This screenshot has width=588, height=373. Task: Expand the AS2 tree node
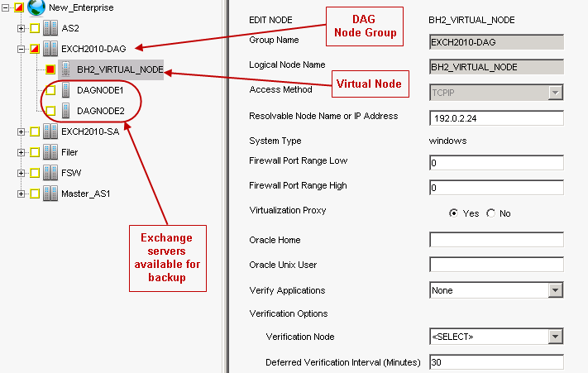(x=21, y=29)
